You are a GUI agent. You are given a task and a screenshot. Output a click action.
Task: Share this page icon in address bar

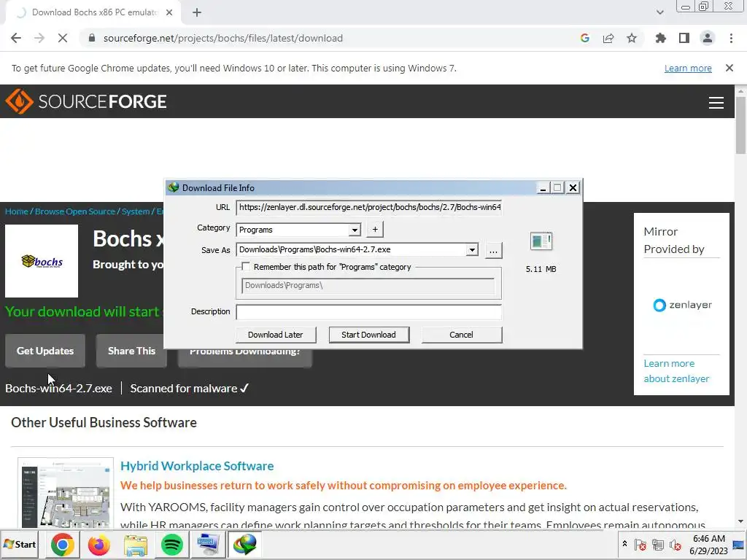tap(608, 38)
